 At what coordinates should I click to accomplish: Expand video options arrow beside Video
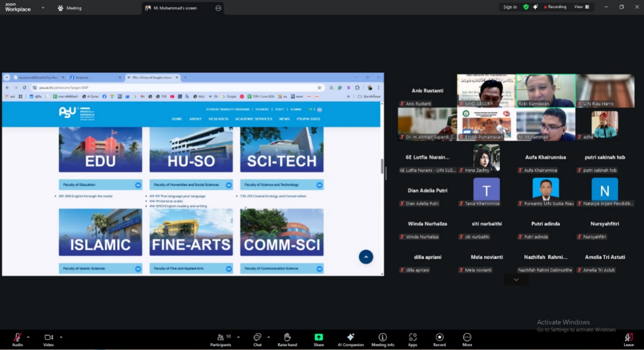pyautogui.click(x=61, y=337)
